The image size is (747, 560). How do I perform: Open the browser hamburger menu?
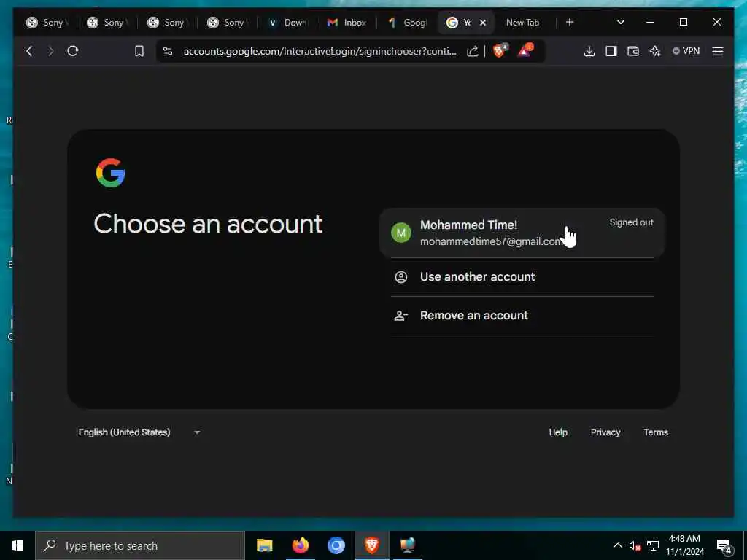(718, 51)
